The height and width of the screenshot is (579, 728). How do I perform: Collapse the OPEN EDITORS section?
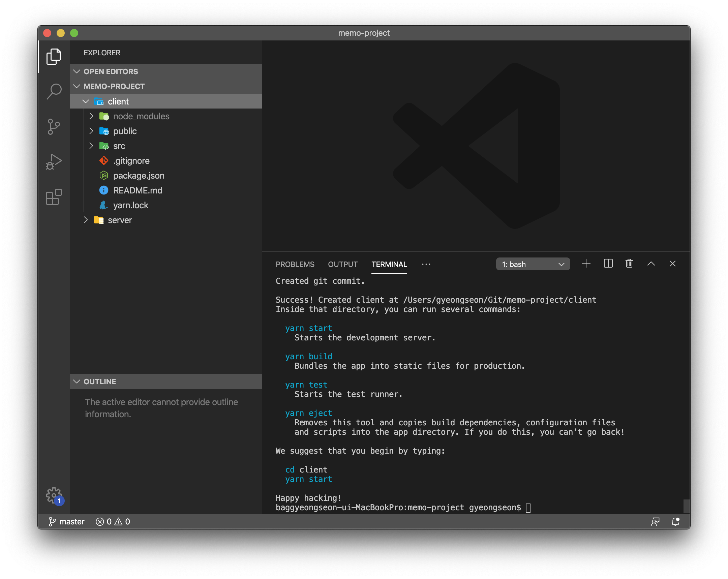(x=111, y=71)
